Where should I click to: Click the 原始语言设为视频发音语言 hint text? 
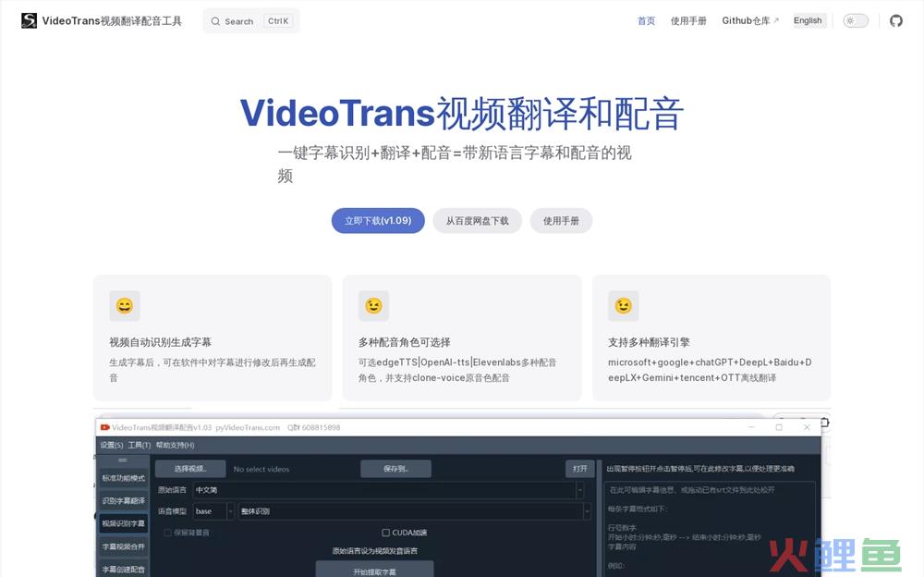(375, 551)
